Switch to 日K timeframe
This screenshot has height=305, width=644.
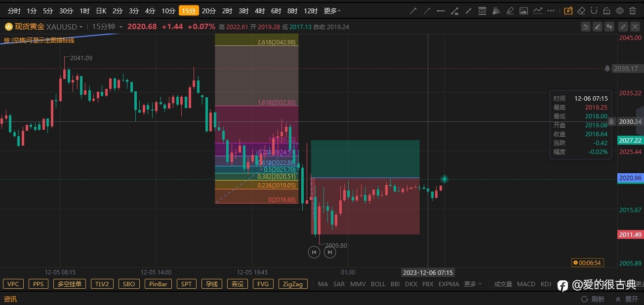[x=101, y=11]
